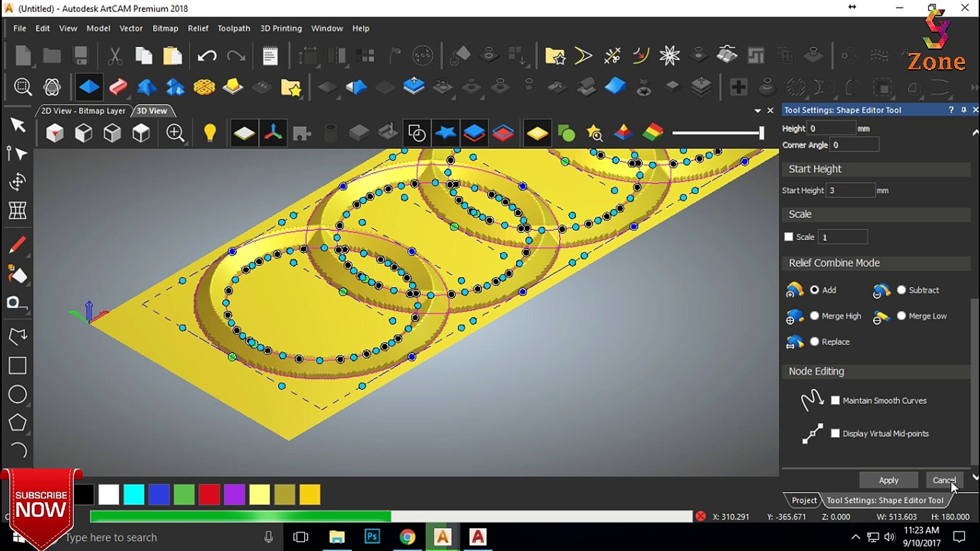Image resolution: width=980 pixels, height=551 pixels.
Task: Click the light bulb icon in view toolbar
Action: point(210,133)
